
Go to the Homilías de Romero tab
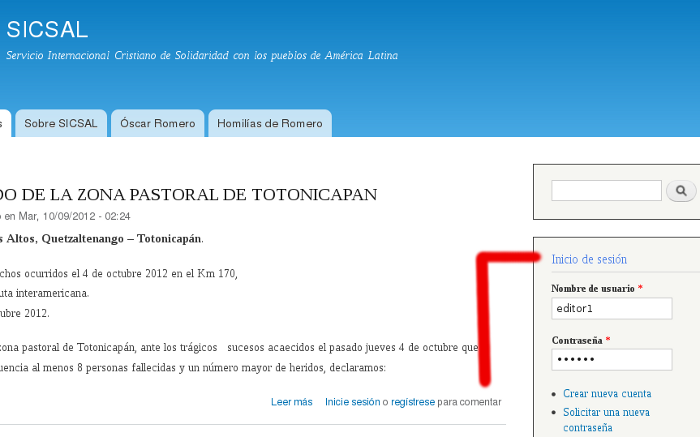(270, 124)
